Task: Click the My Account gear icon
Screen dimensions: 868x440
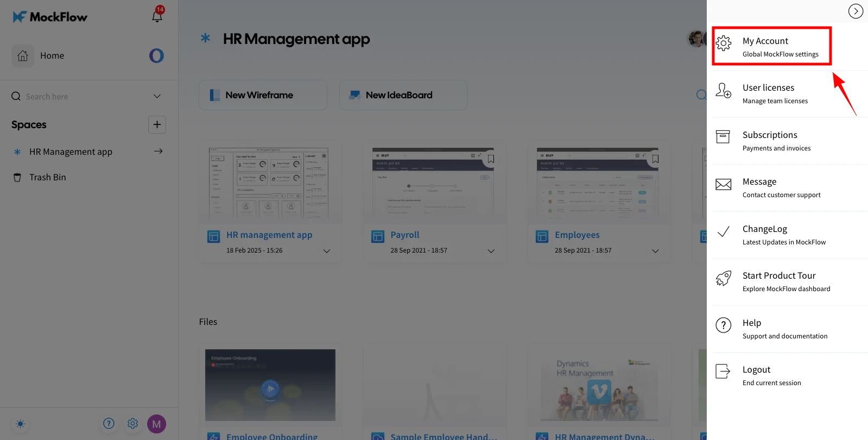Action: [724, 43]
